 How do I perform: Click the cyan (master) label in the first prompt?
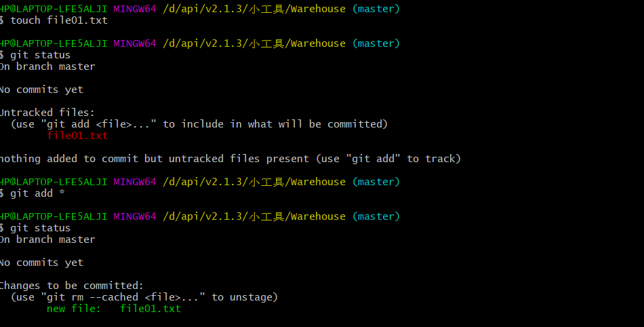click(376, 9)
